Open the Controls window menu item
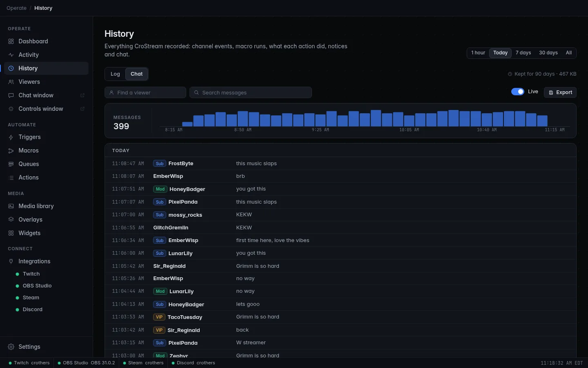The image size is (588, 368). click(x=46, y=109)
